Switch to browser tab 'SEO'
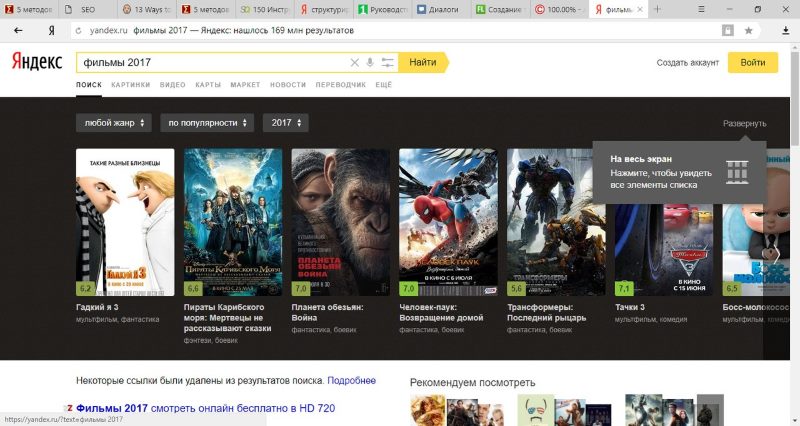Viewport: 800px width, 426px height. point(88,9)
